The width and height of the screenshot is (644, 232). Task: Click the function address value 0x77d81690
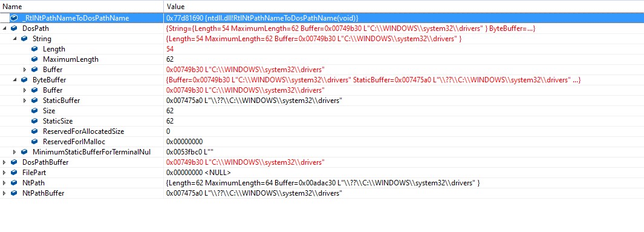(x=263, y=18)
